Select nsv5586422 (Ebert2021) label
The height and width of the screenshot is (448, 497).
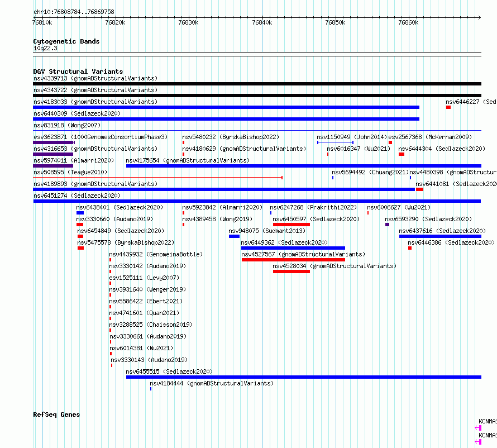(x=146, y=301)
